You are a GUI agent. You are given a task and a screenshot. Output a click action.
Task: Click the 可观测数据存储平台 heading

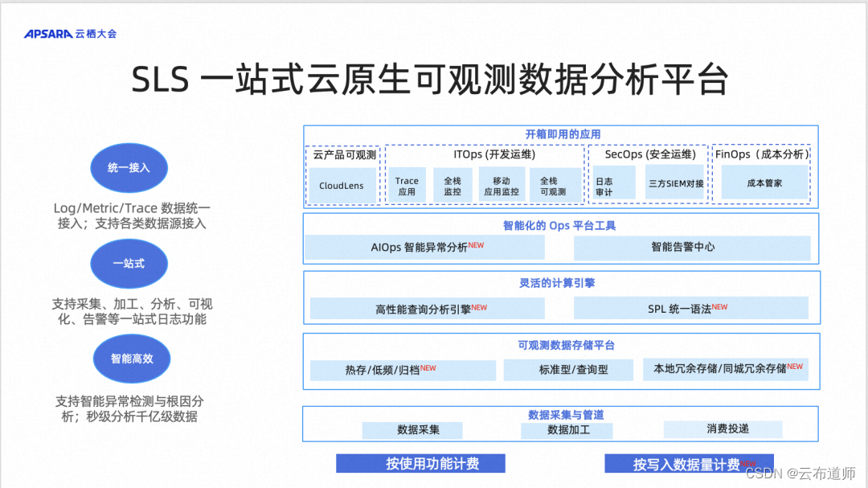tap(567, 345)
